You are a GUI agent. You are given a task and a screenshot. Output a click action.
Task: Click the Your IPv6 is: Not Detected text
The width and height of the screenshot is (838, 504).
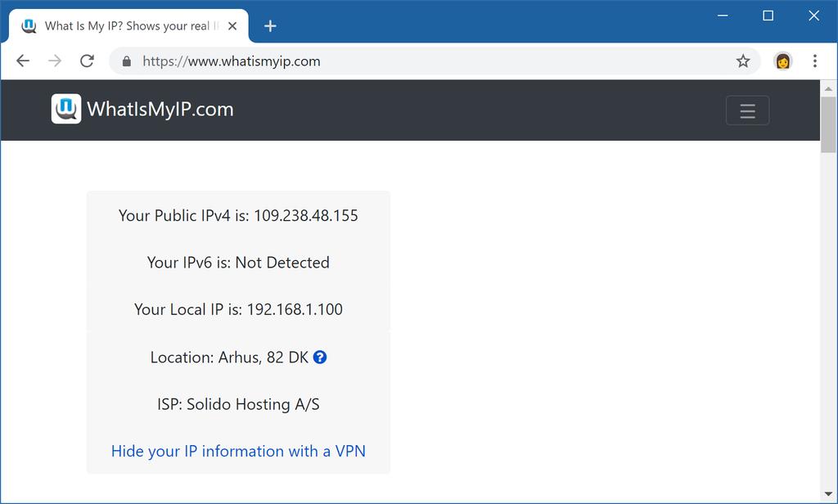pyautogui.click(x=238, y=263)
